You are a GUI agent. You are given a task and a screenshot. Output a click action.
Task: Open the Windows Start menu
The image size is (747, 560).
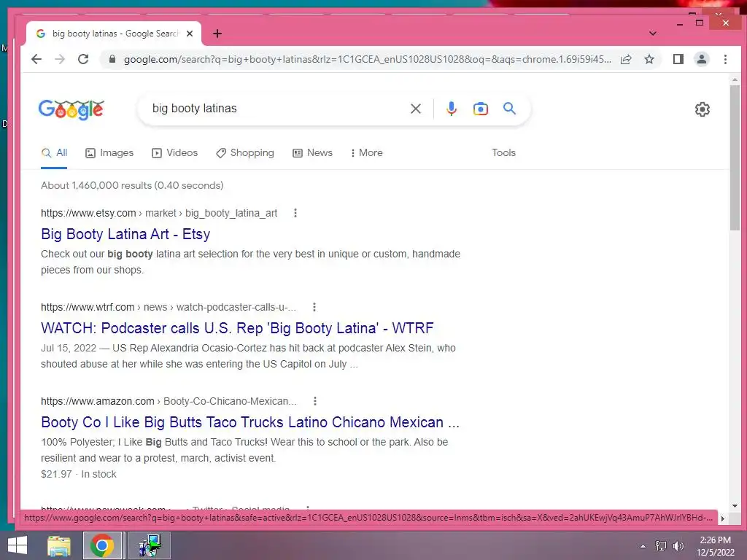(18, 545)
